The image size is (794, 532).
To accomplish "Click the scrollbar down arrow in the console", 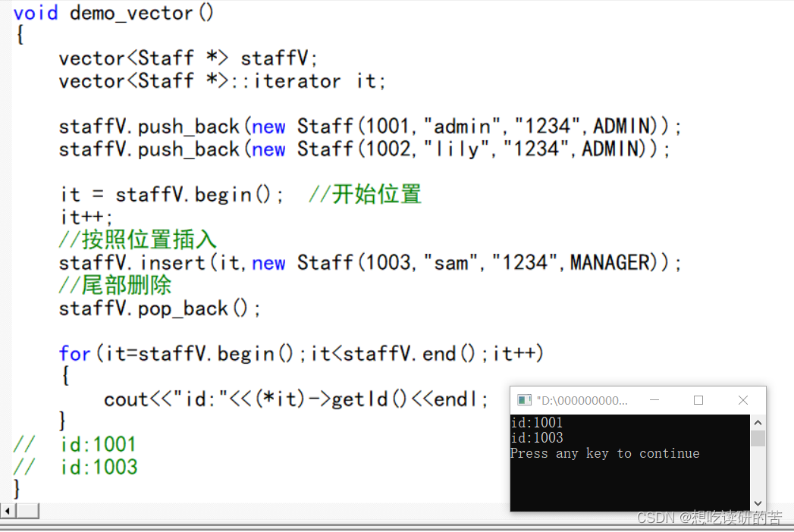I will pyautogui.click(x=758, y=502).
